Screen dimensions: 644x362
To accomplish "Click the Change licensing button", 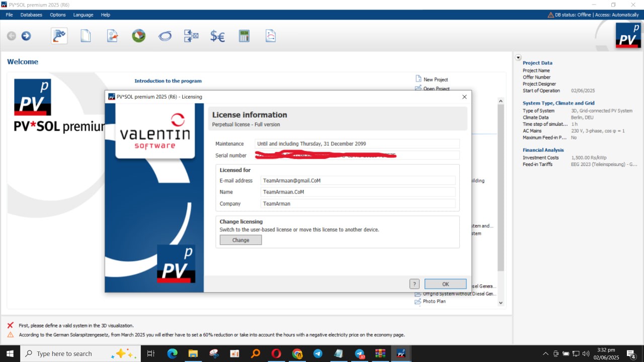I will tap(240, 240).
